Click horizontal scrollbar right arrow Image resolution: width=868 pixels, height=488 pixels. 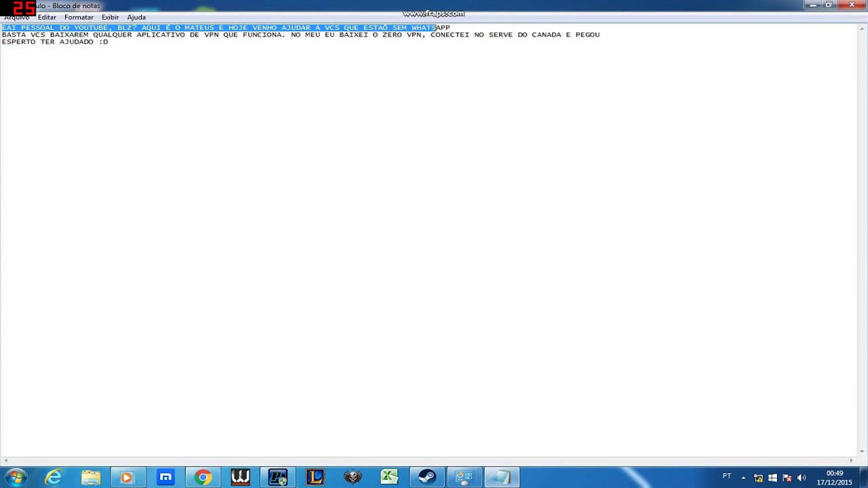(852, 461)
